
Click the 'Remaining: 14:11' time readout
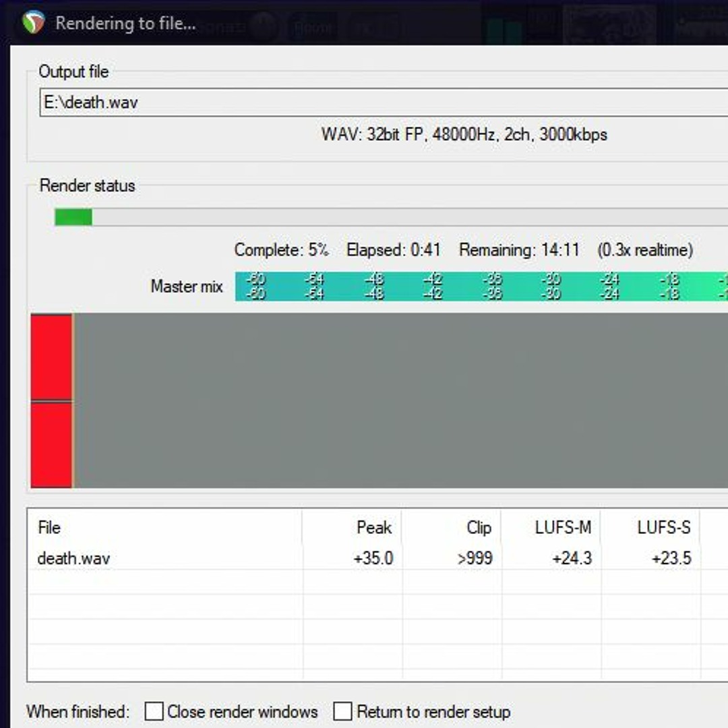pyautogui.click(x=519, y=250)
